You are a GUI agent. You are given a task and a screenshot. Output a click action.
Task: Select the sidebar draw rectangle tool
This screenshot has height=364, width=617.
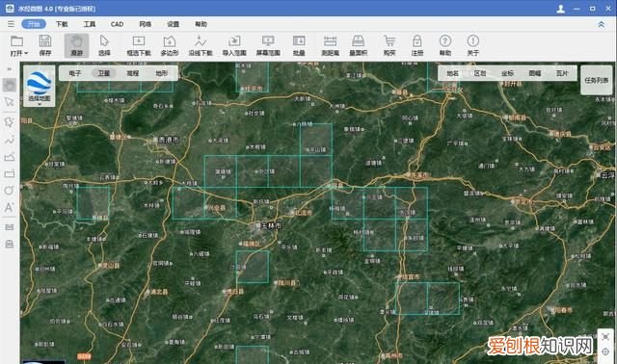[10, 173]
